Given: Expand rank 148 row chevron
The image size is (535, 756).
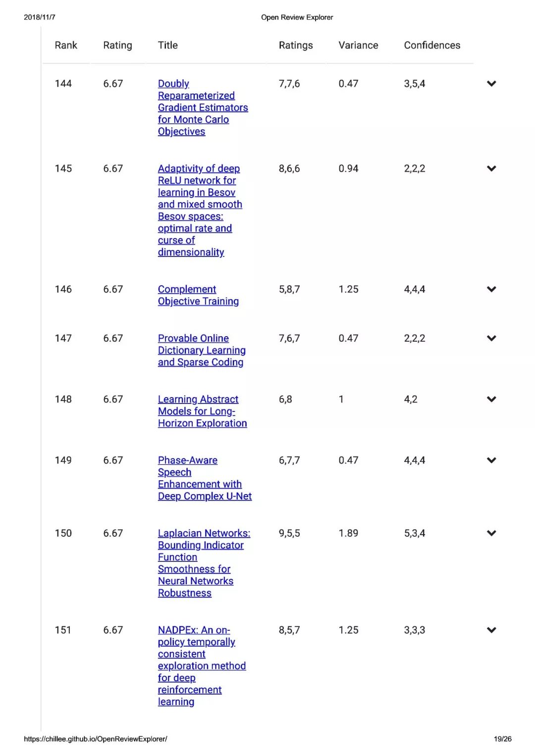Looking at the screenshot, I should click(x=491, y=400).
